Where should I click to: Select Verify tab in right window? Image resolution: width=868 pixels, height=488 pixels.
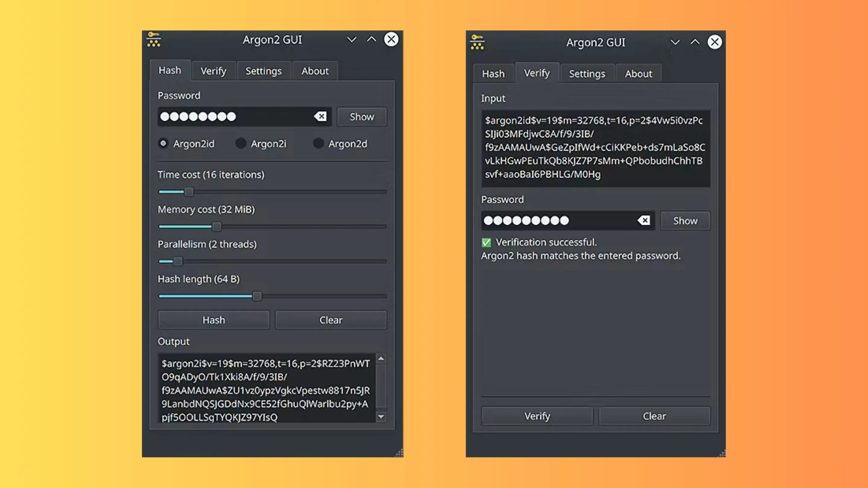pos(537,73)
